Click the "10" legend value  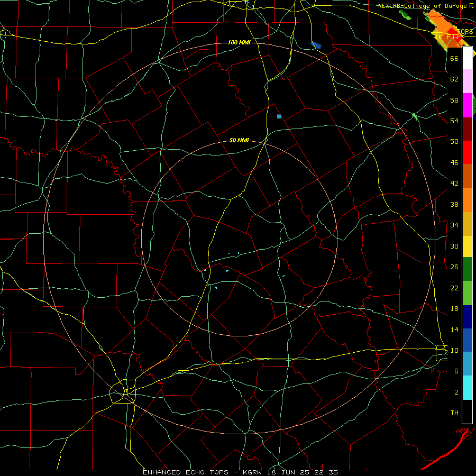click(454, 350)
